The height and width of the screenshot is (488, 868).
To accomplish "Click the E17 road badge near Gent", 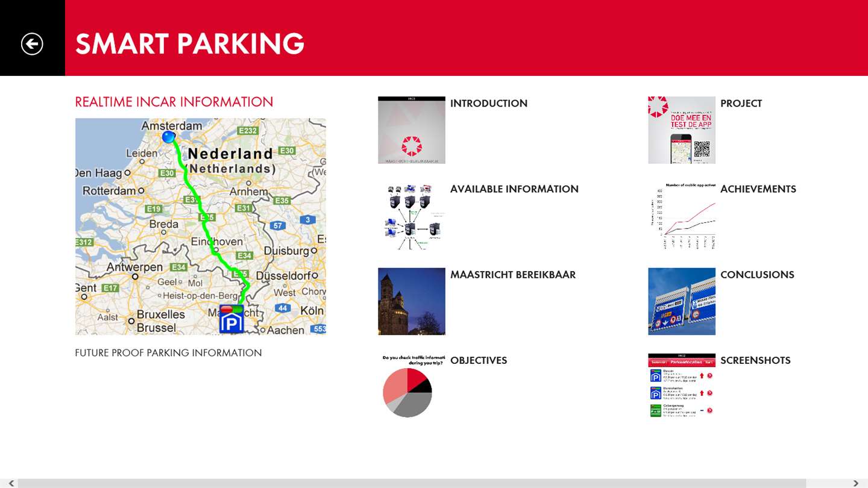I will pyautogui.click(x=110, y=288).
